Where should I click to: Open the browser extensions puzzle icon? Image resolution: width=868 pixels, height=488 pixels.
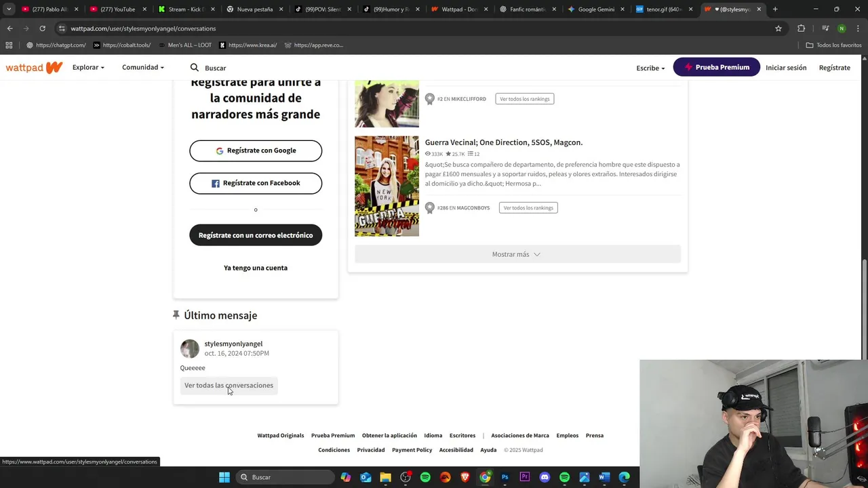click(802, 28)
